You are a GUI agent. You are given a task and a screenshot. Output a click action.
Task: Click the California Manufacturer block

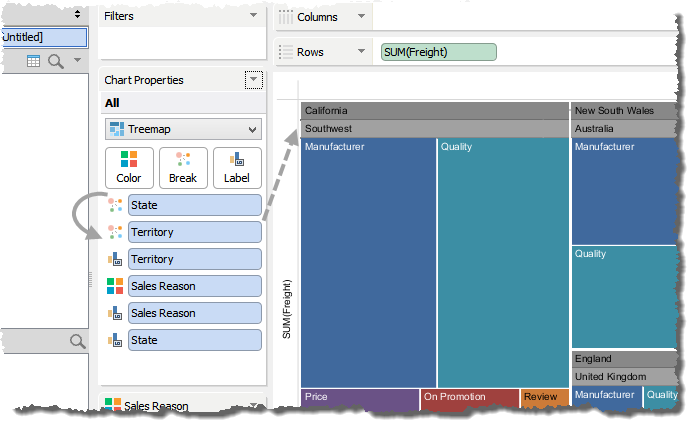click(x=368, y=263)
